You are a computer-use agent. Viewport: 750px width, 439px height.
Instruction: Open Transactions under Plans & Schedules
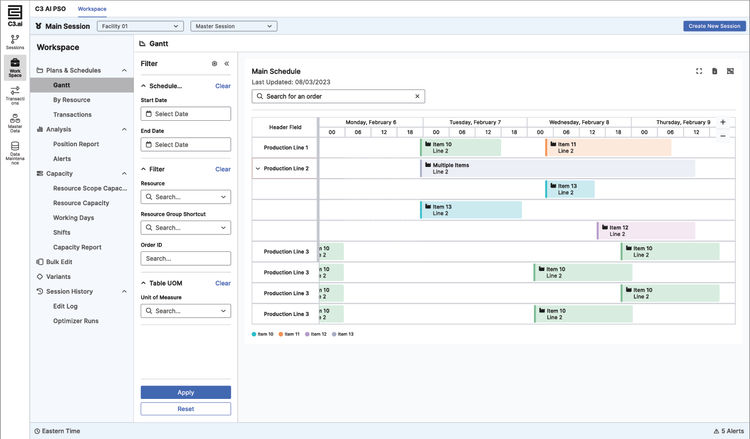[x=72, y=115]
